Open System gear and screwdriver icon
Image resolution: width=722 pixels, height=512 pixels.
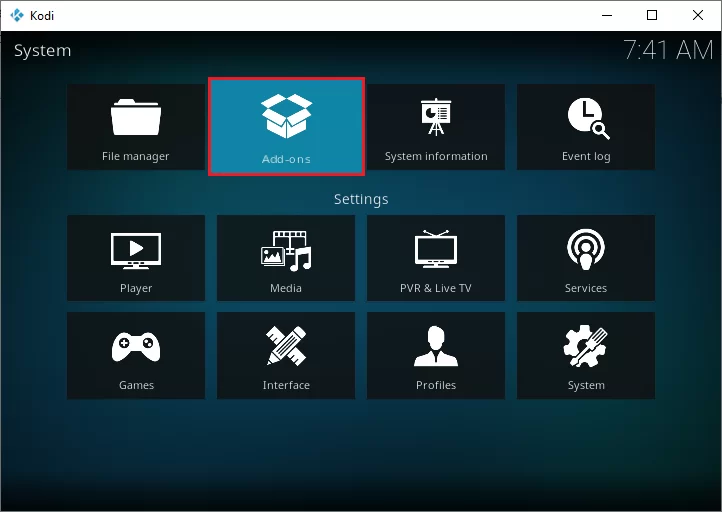coord(585,346)
